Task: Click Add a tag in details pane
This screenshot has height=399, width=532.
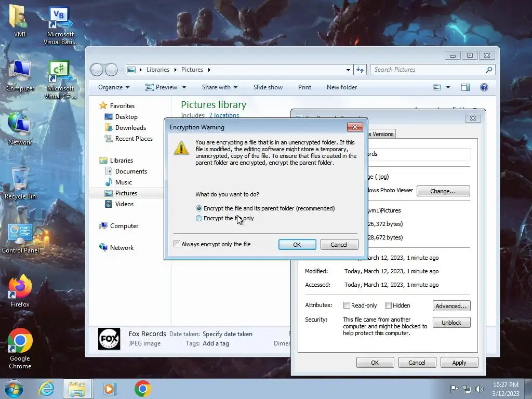Action: point(216,343)
